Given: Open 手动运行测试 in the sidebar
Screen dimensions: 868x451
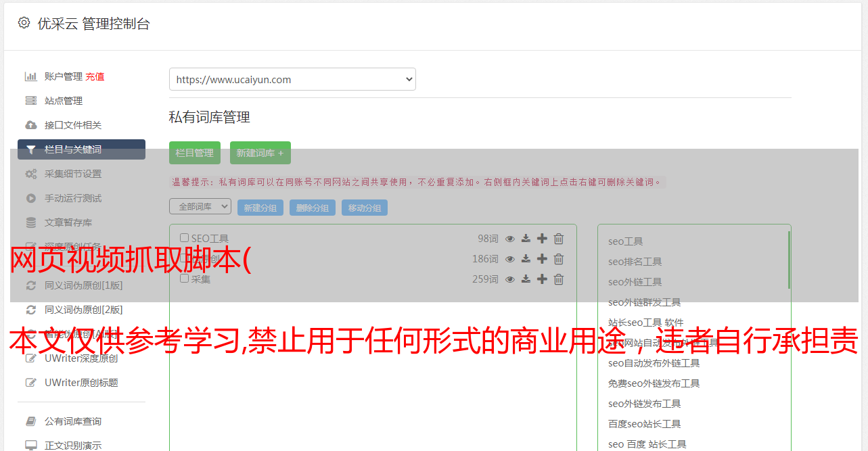Looking at the screenshot, I should pyautogui.click(x=73, y=198).
